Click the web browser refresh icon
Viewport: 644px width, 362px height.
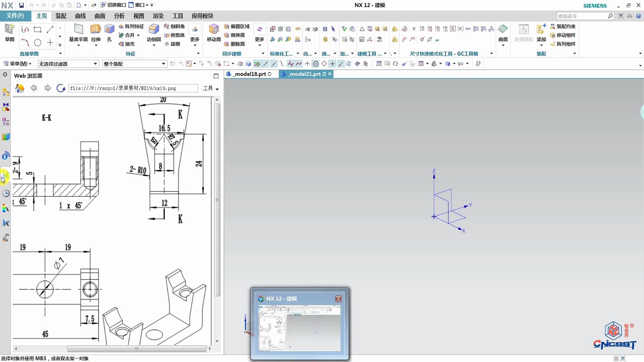click(61, 88)
